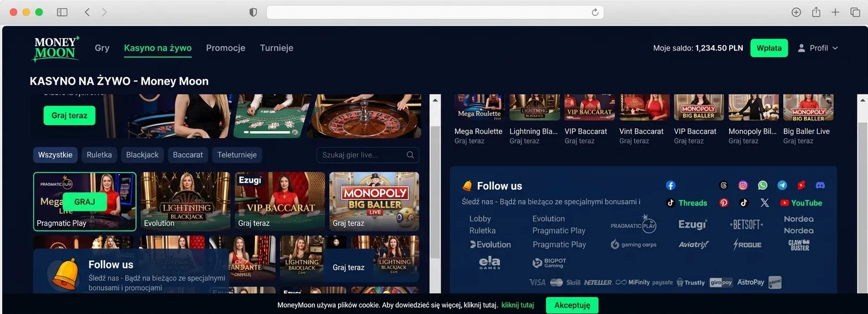Open the Gry menu item
The width and height of the screenshot is (868, 314).
tap(102, 48)
